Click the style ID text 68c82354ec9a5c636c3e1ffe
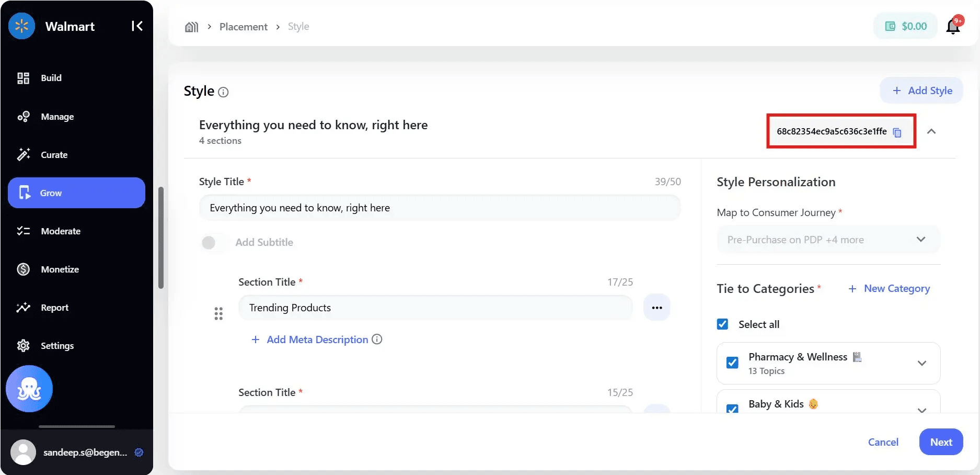 point(832,131)
